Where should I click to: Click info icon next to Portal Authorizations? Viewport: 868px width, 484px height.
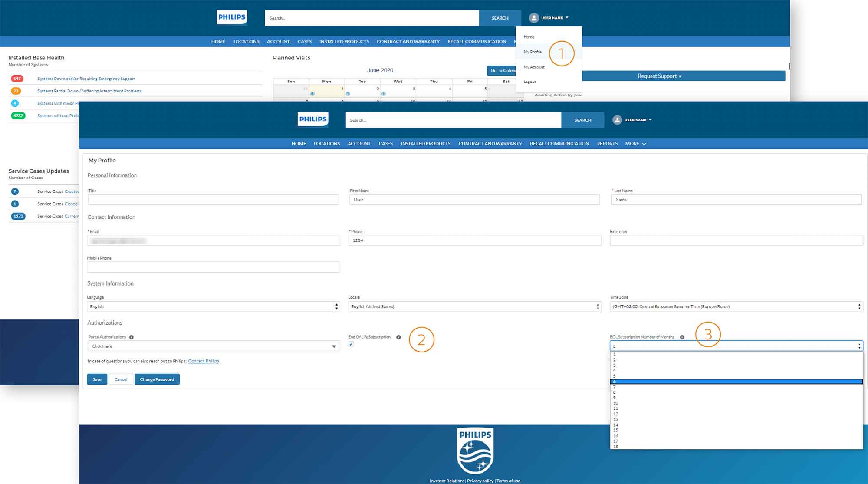132,337
